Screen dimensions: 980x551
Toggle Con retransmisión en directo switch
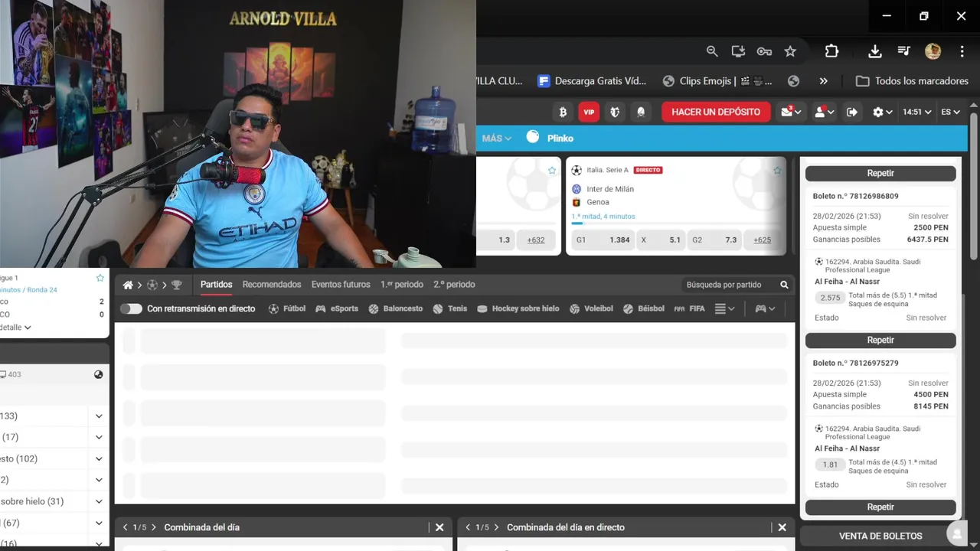pos(131,308)
